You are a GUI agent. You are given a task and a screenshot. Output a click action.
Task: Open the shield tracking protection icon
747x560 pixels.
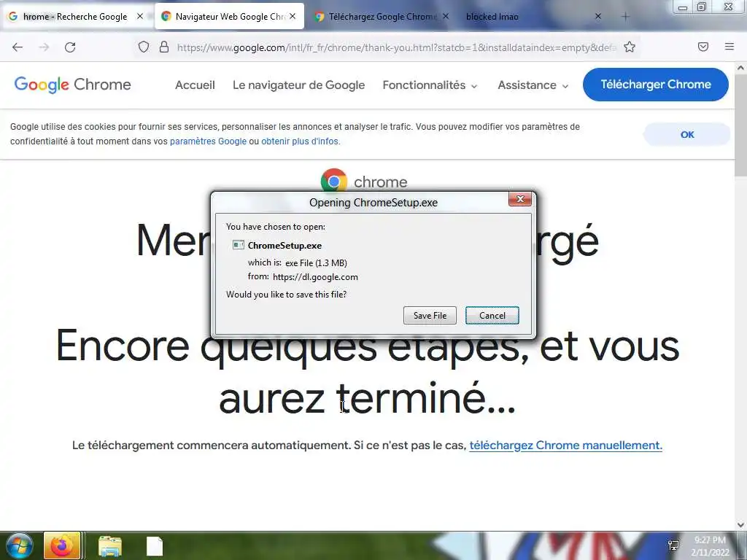[x=144, y=47]
